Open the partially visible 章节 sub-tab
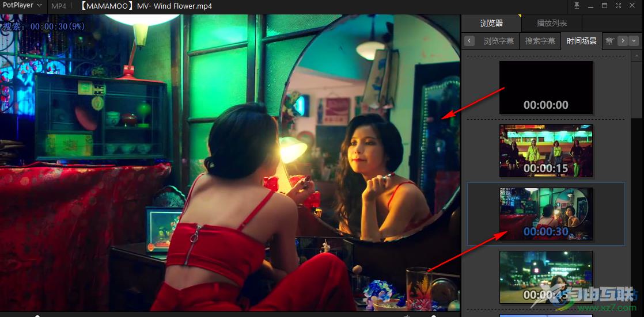644x317 pixels. point(609,41)
